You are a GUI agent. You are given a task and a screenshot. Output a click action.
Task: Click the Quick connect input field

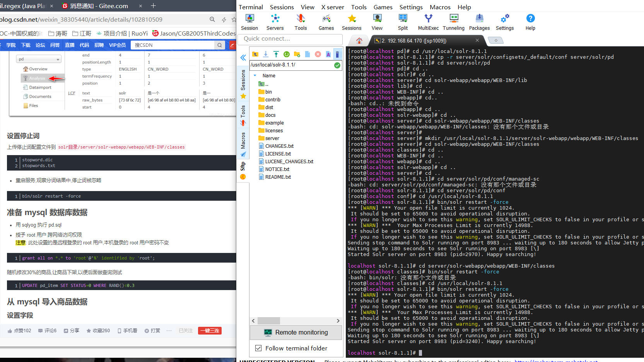(x=290, y=39)
